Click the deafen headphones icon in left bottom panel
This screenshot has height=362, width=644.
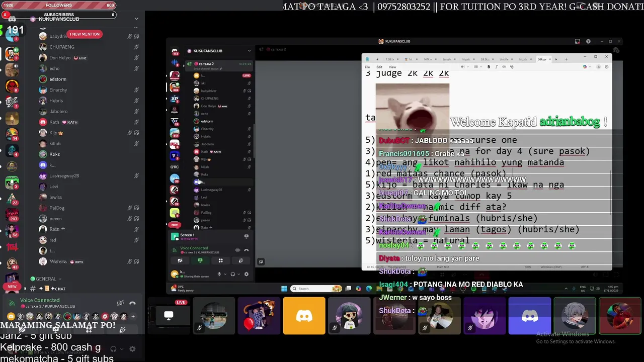(x=113, y=349)
